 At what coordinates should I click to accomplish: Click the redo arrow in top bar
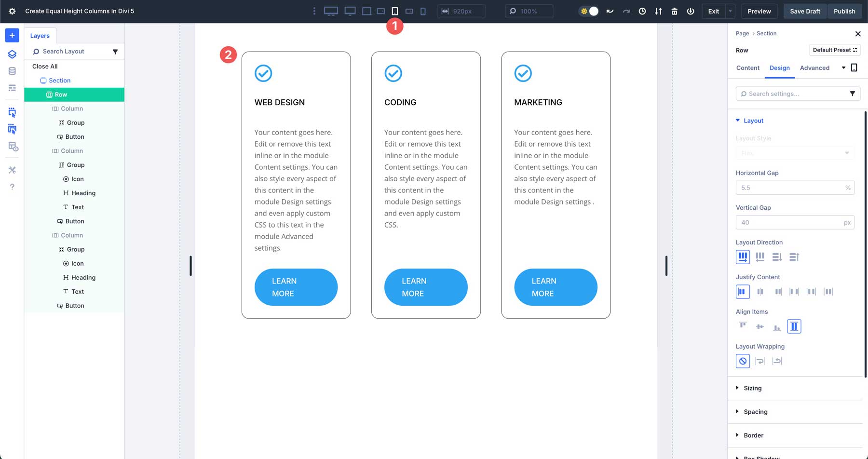(626, 11)
